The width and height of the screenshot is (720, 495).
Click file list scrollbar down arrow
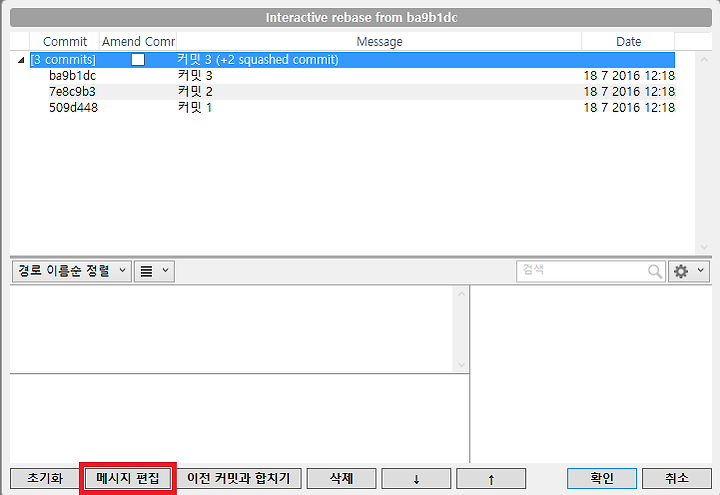(x=461, y=366)
